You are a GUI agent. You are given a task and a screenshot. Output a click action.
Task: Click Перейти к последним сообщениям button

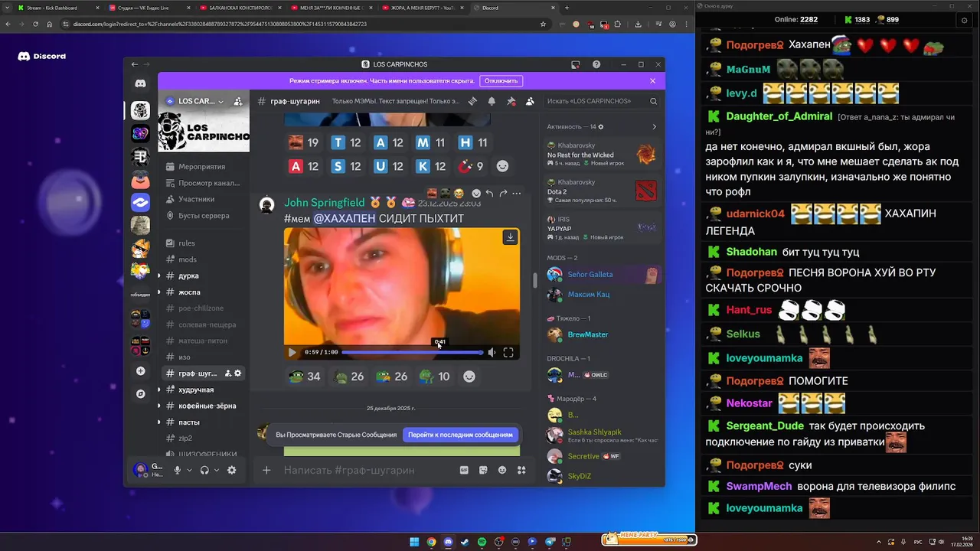(460, 435)
